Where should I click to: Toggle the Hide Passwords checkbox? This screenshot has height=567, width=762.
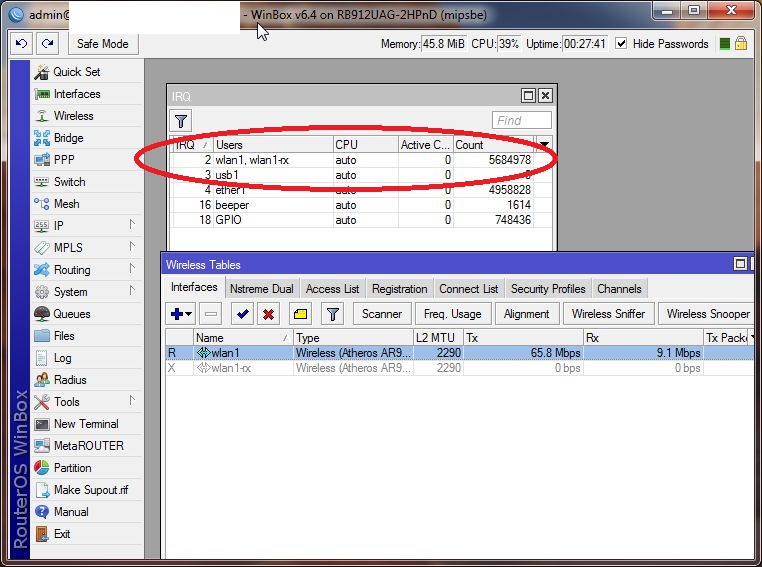pyautogui.click(x=621, y=43)
